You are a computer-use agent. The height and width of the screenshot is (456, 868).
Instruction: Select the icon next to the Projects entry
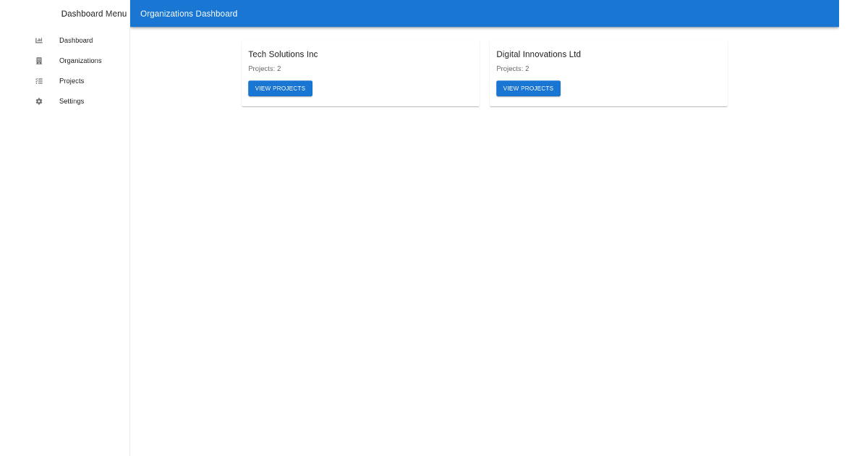(x=38, y=81)
